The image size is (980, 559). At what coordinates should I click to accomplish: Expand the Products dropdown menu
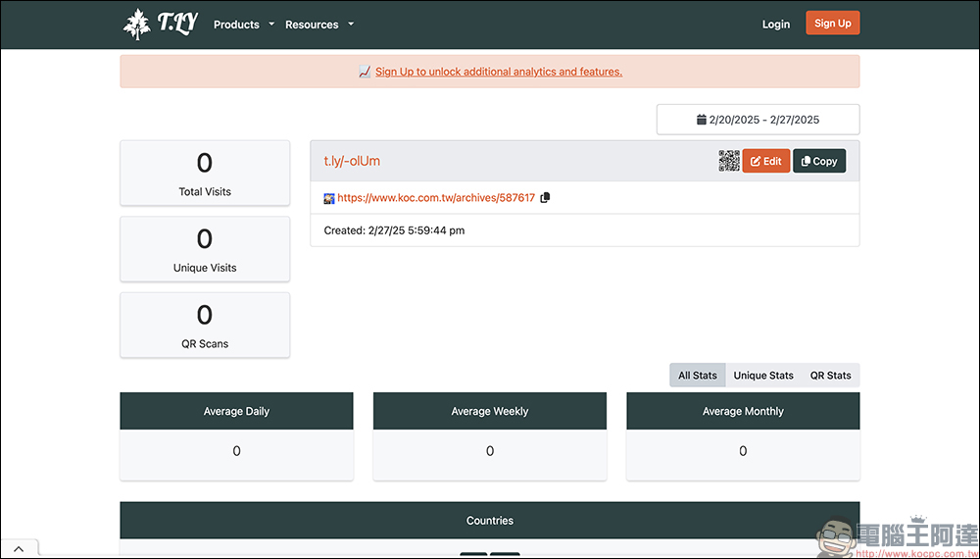click(244, 25)
